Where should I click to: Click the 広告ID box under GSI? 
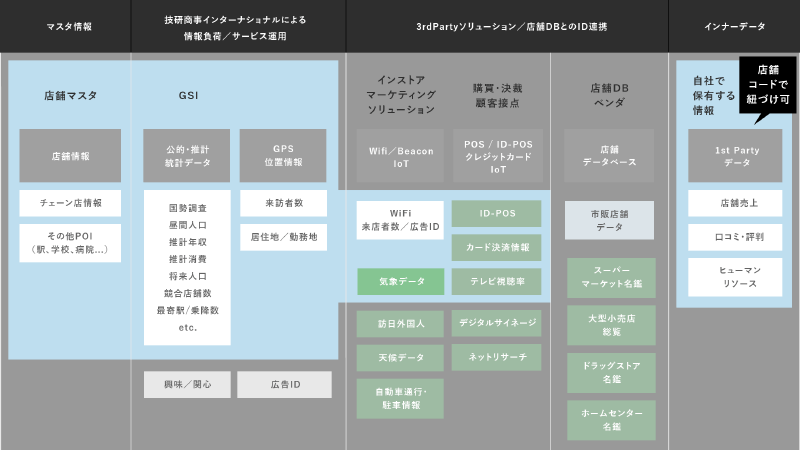[285, 384]
